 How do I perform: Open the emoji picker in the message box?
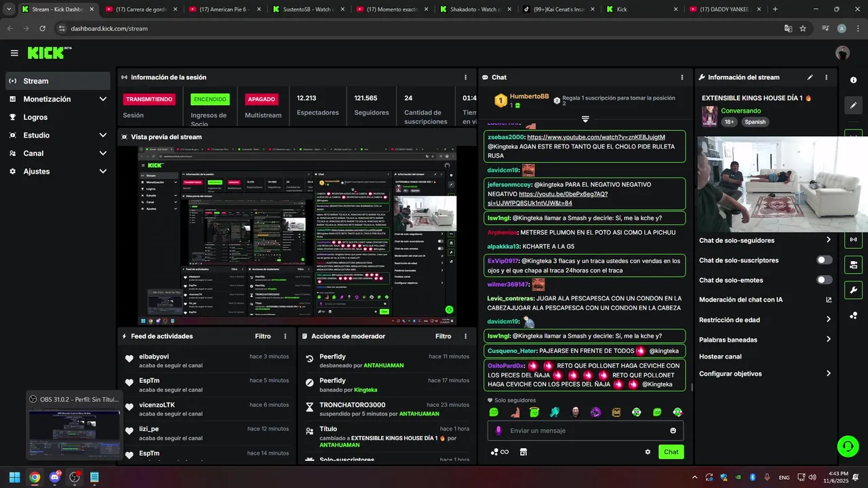(x=673, y=430)
